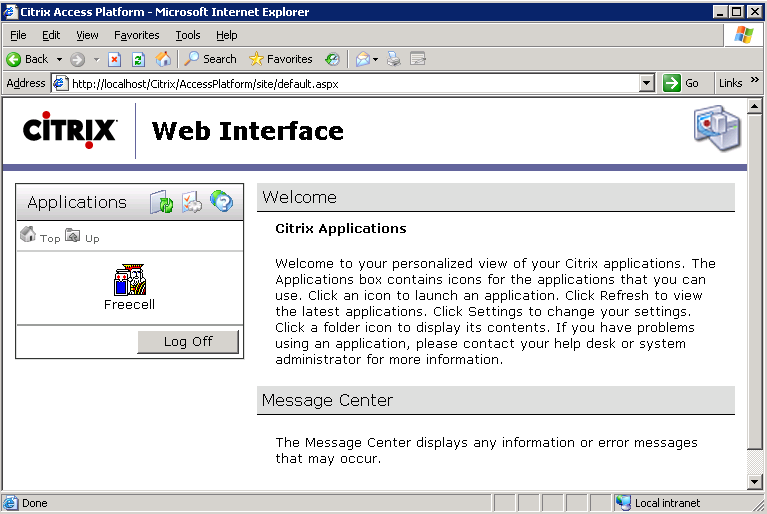The width and height of the screenshot is (767, 514).
Task: Click the Windows flag logo throbber
Action: [744, 35]
